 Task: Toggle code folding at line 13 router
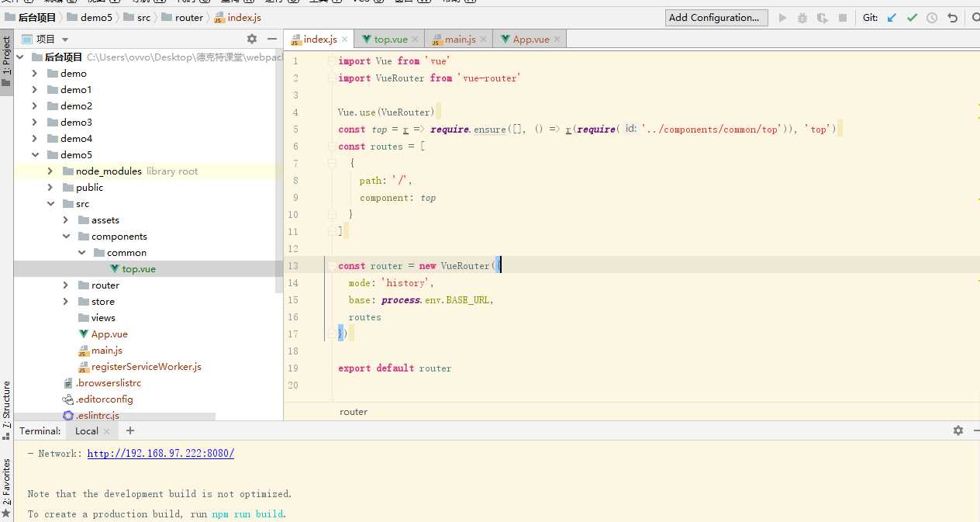click(332, 266)
